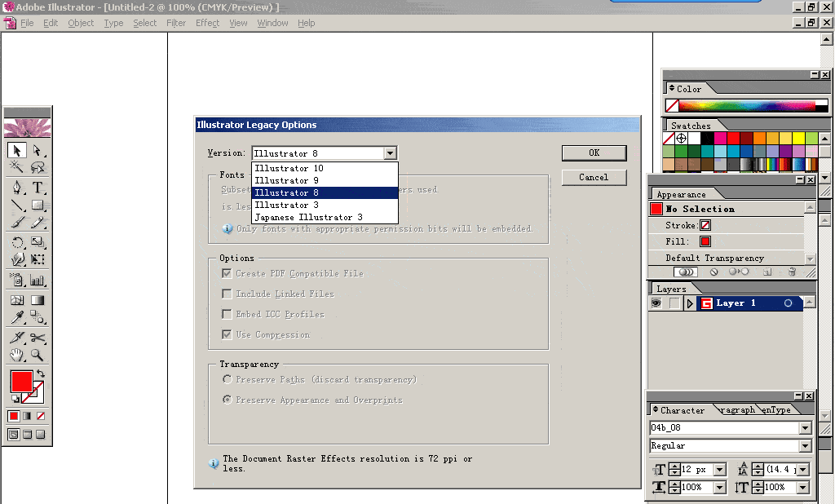835x504 pixels.
Task: Choose Illustrator 10 from the version list
Action: pyautogui.click(x=325, y=168)
